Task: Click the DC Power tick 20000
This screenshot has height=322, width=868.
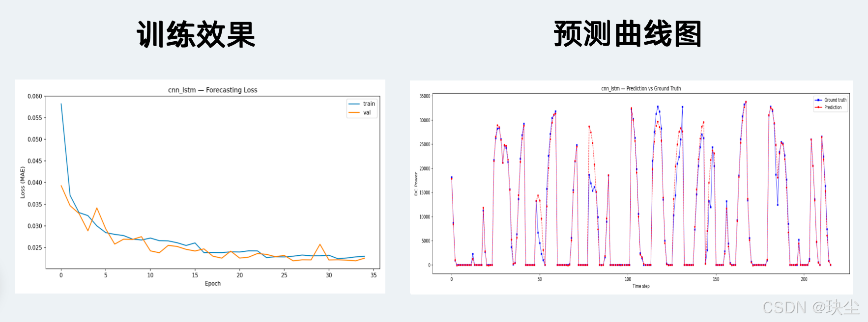Action: click(425, 168)
